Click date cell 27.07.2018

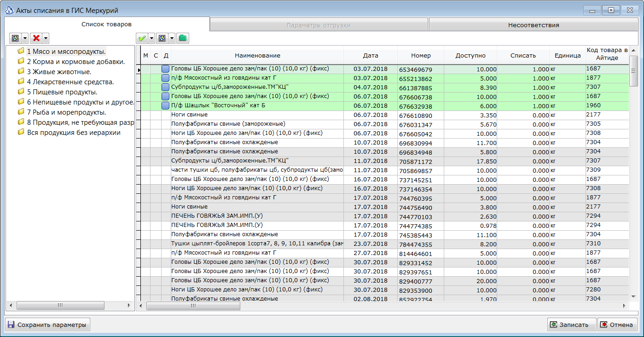click(371, 253)
